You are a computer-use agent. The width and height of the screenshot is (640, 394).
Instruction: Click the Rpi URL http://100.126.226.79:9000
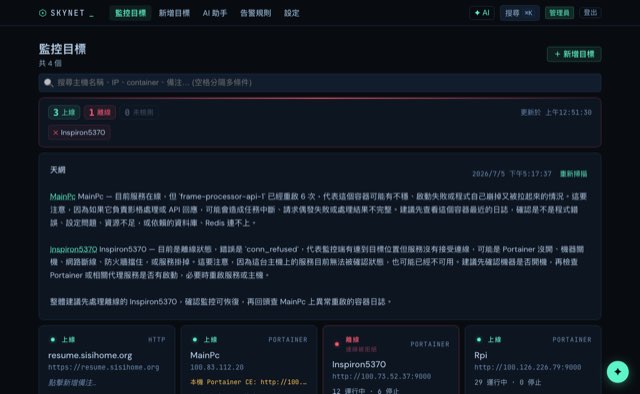coord(527,367)
